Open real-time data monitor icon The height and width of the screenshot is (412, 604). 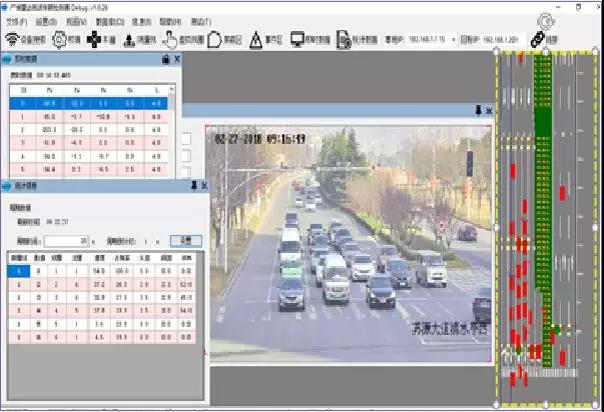298,40
